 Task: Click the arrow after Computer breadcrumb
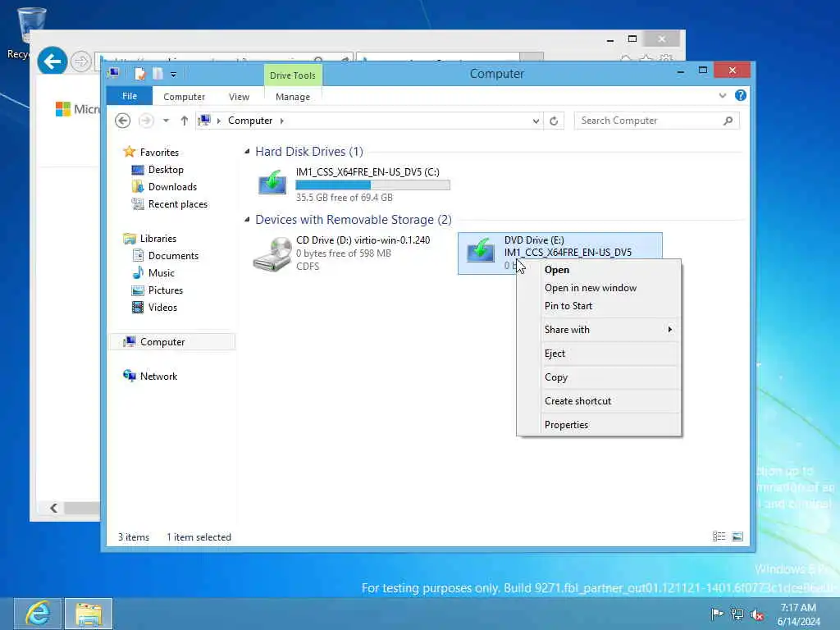point(282,121)
